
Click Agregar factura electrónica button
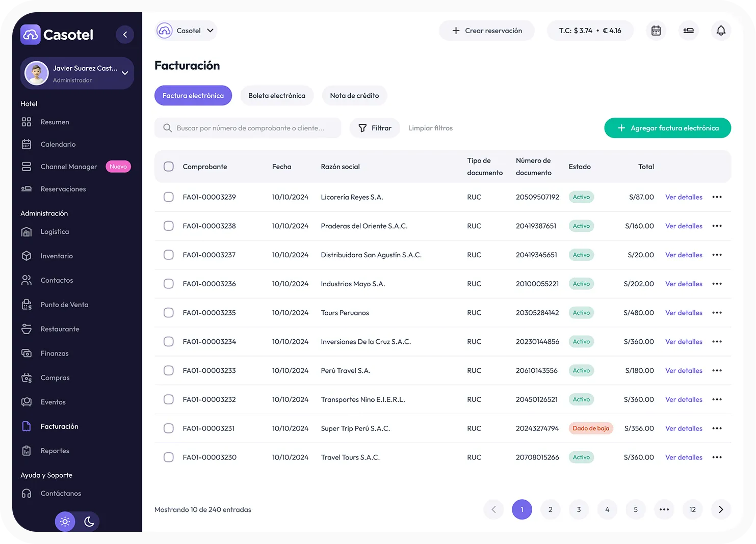tap(667, 128)
